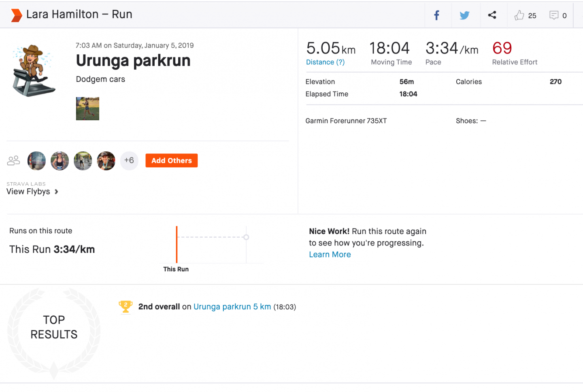Click the grouped athletes icon

pyautogui.click(x=13, y=160)
